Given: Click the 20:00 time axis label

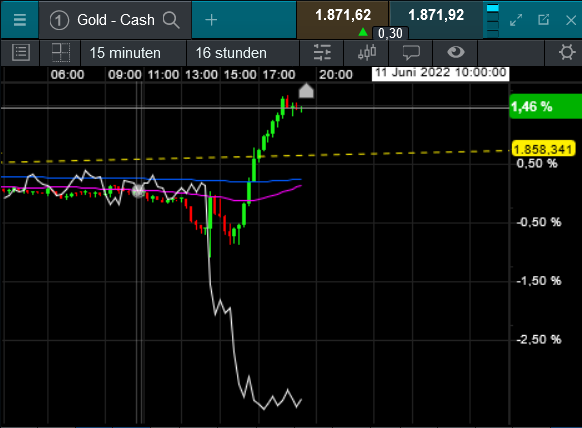Looking at the screenshot, I should 336,75.
